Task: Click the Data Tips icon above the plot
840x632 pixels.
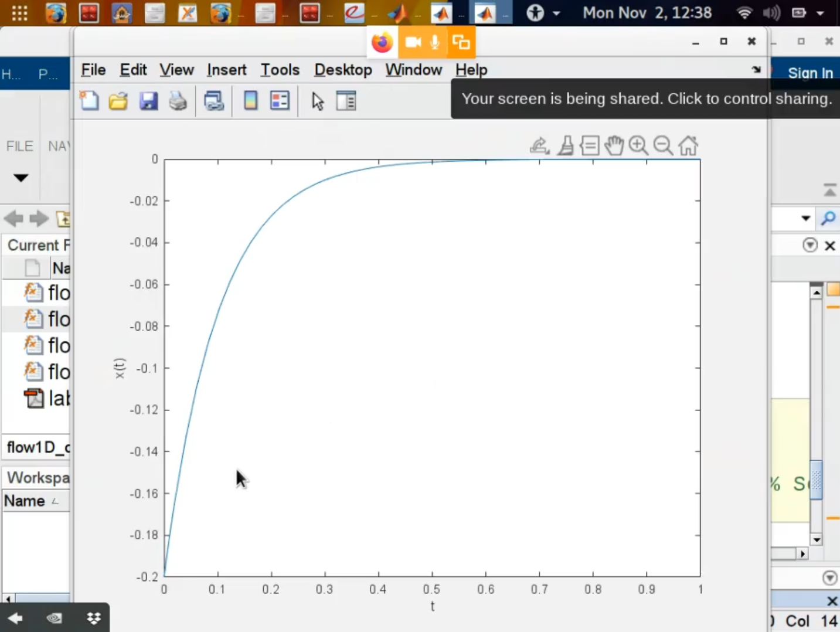Action: 590,145
